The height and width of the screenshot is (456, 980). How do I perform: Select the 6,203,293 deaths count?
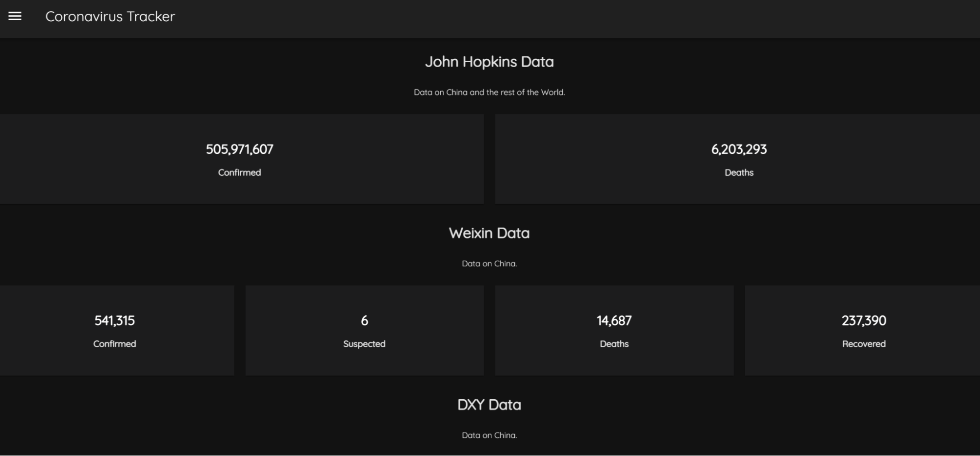coord(739,149)
